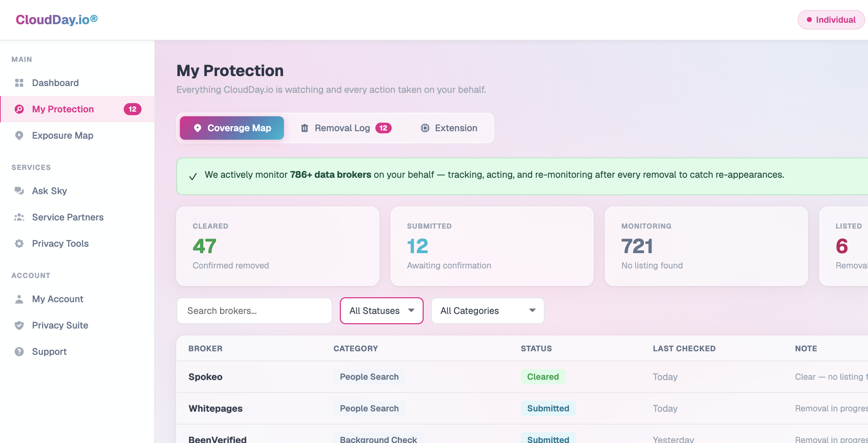
Task: Click the BROKER column header
Action: (205, 348)
